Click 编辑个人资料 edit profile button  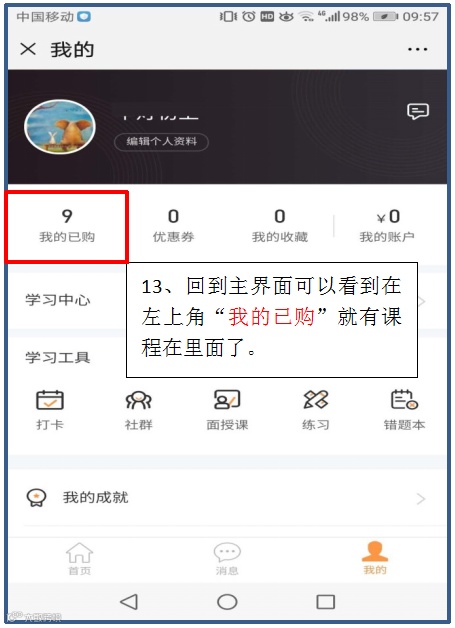tap(161, 141)
